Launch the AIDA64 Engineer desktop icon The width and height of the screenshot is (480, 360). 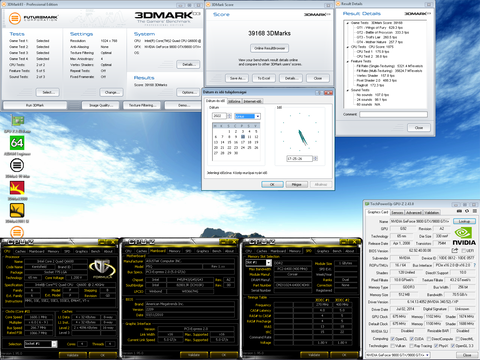pos(17,143)
